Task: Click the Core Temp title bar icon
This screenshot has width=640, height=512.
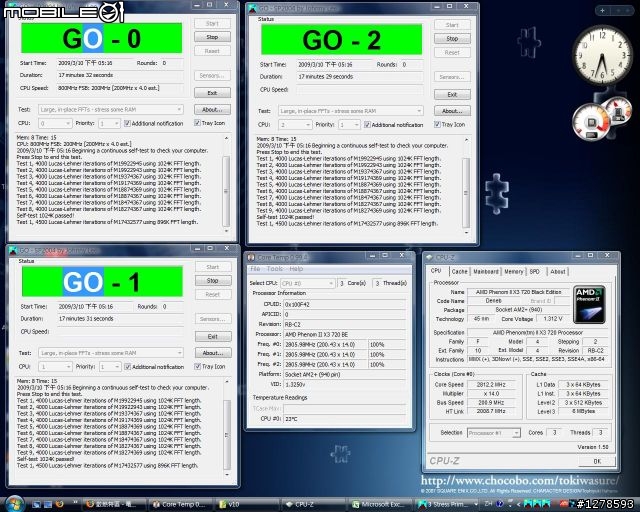Action: pyautogui.click(x=251, y=257)
